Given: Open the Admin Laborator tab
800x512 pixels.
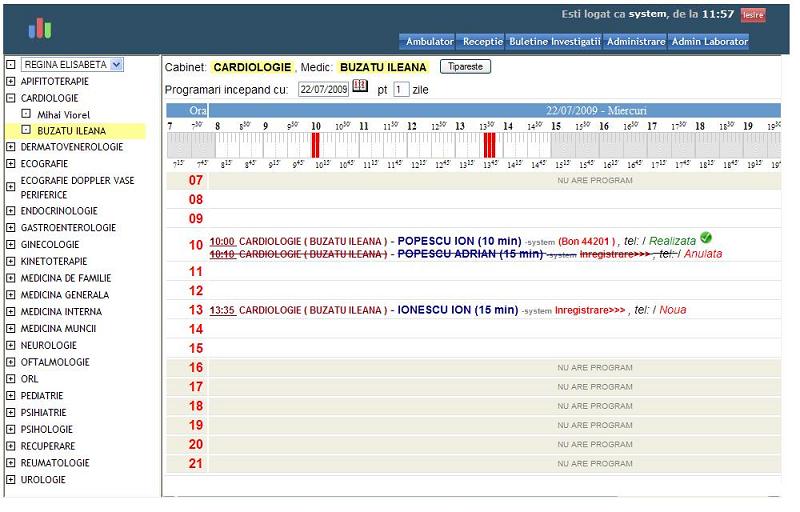Looking at the screenshot, I should 709,42.
